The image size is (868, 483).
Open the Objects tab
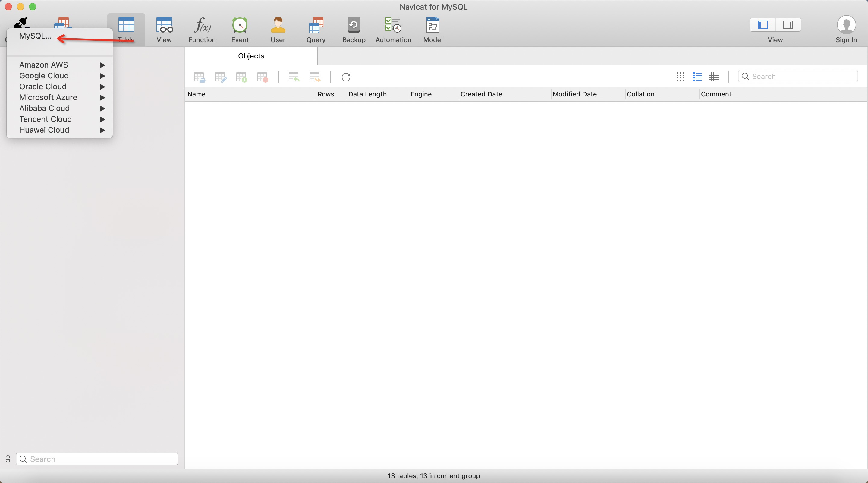coord(251,56)
